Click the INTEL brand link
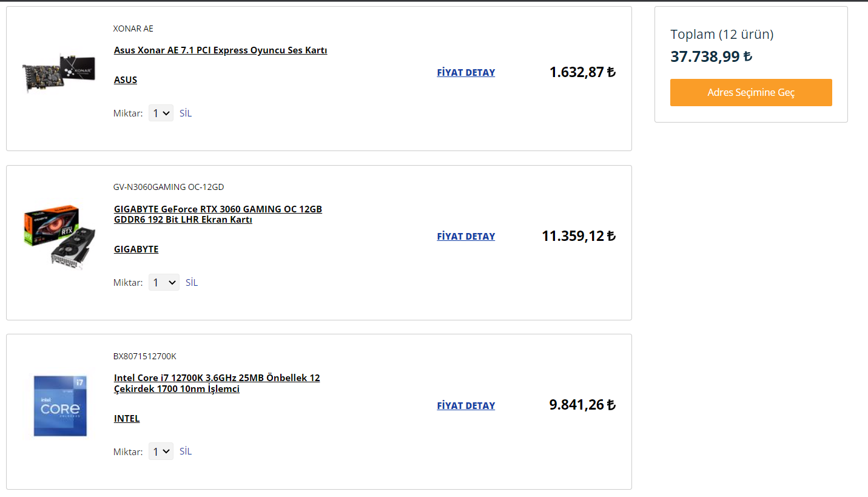The image size is (868, 497). 127,419
